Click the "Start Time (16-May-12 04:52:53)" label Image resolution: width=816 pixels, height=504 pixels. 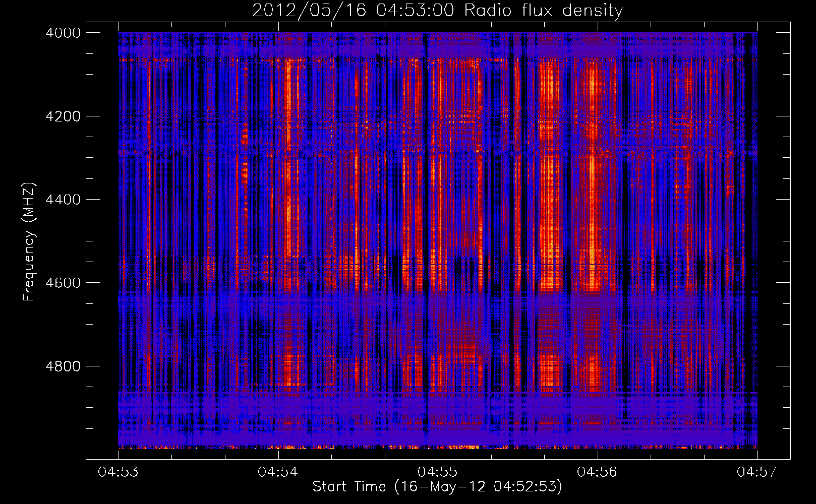[437, 487]
